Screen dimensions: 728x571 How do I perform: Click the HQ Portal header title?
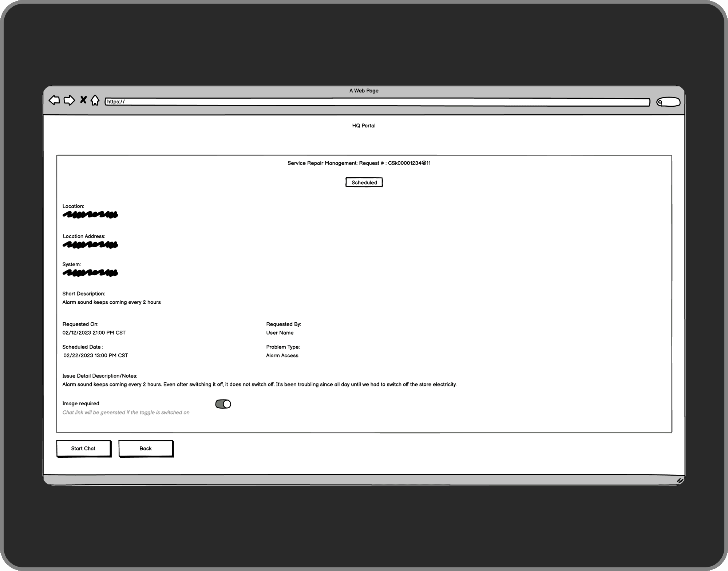(x=364, y=126)
